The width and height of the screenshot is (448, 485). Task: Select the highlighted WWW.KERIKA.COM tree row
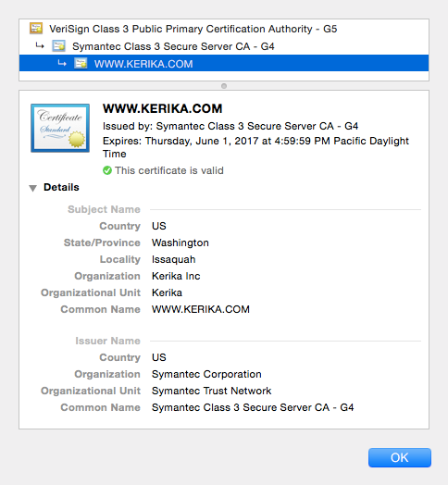[224, 64]
